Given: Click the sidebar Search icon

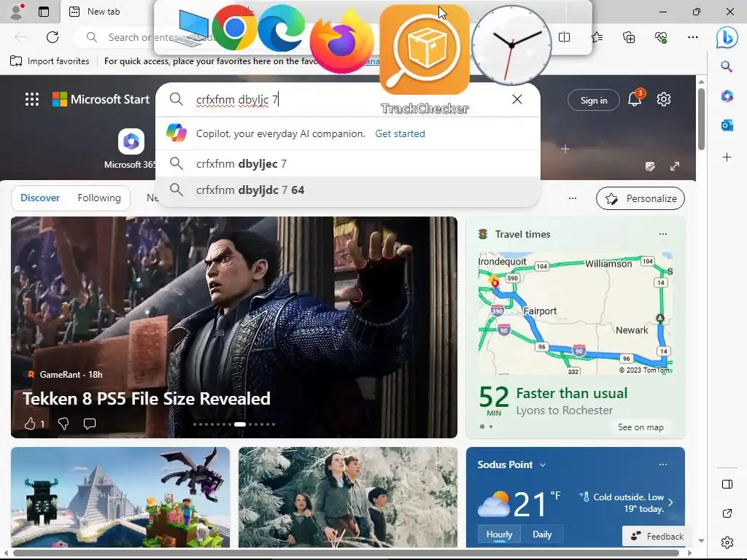Looking at the screenshot, I should click(727, 66).
